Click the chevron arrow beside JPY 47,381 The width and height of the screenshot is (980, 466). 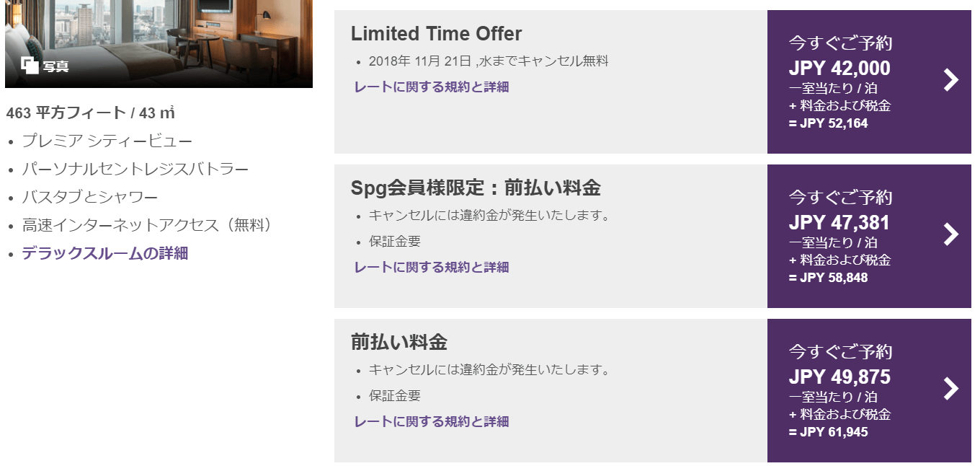951,234
